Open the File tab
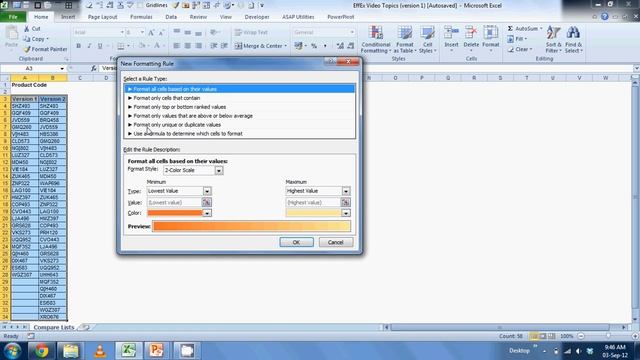Screen dimensions: 640x360 [x=13, y=17]
